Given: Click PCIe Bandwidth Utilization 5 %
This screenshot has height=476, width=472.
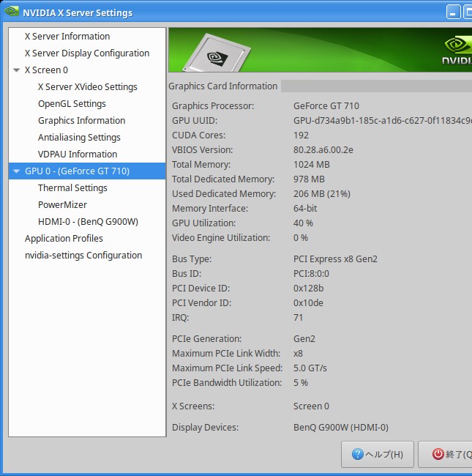Looking at the screenshot, I should [x=301, y=383].
